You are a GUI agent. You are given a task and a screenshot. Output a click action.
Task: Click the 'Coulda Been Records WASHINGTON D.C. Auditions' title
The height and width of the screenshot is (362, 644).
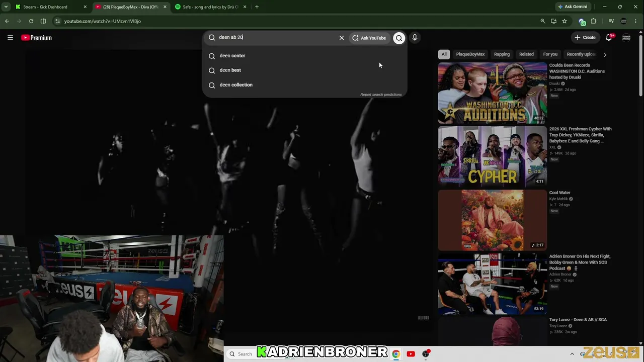(577, 71)
